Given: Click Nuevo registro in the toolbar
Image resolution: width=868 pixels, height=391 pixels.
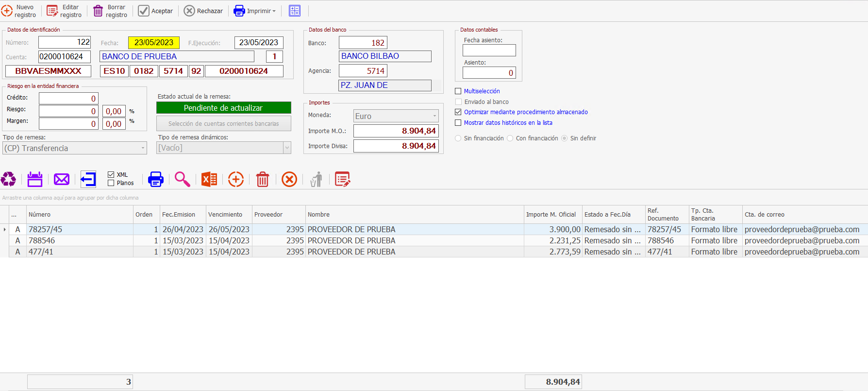Looking at the screenshot, I should [x=19, y=11].
